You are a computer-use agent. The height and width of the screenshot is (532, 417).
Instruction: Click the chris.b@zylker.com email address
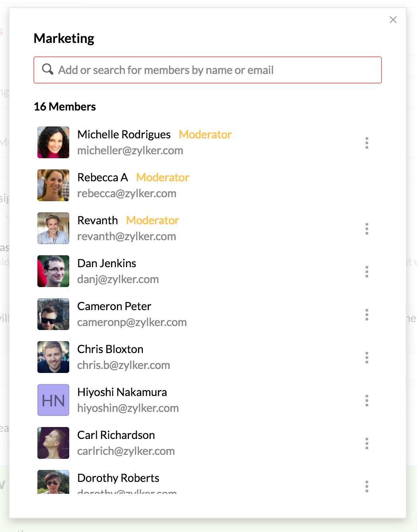coord(123,365)
